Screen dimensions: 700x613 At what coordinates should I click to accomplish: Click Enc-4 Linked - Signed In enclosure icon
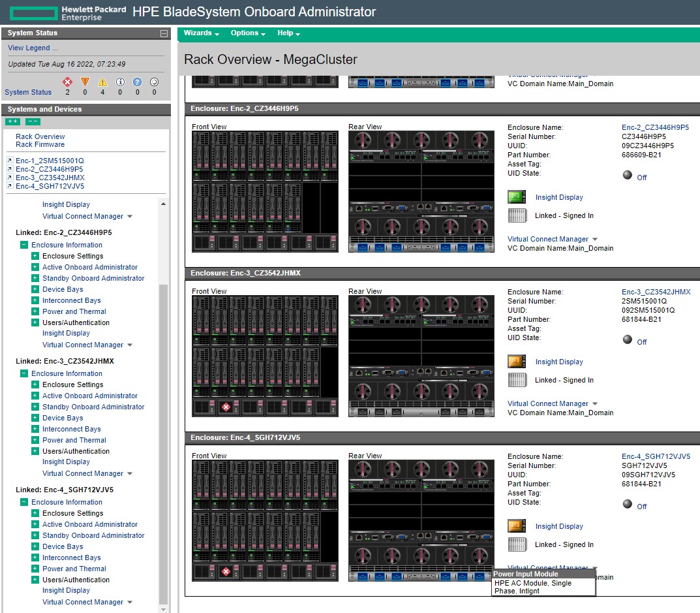pos(517,544)
